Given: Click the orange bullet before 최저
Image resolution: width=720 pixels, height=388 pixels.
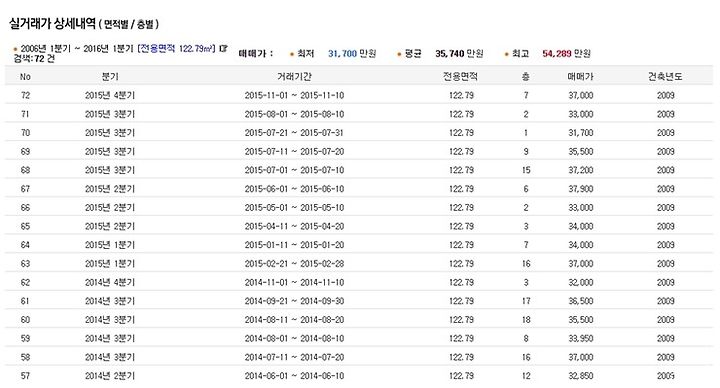Looking at the screenshot, I should [292, 54].
